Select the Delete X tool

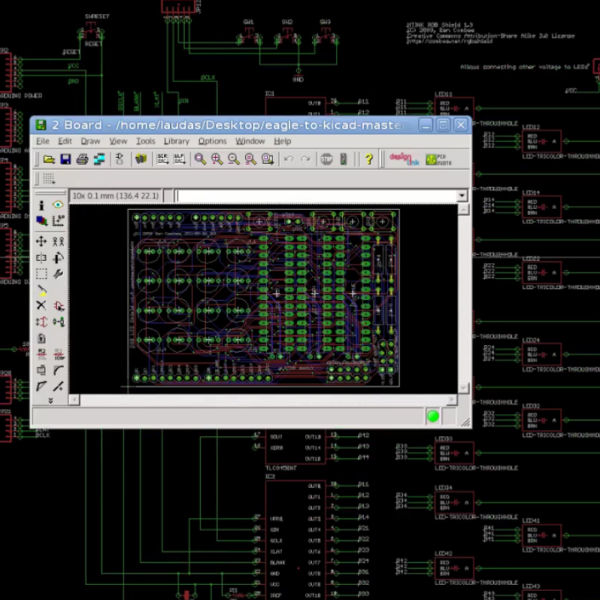[x=41, y=305]
